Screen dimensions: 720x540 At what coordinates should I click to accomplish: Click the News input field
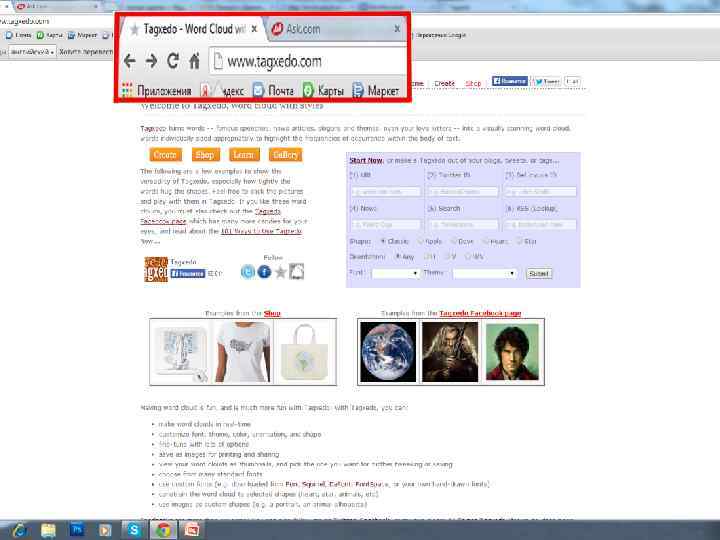[386, 225]
